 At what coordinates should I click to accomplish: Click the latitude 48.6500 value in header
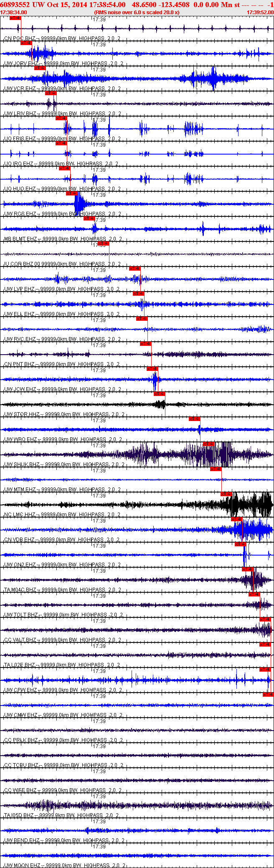click(144, 5)
